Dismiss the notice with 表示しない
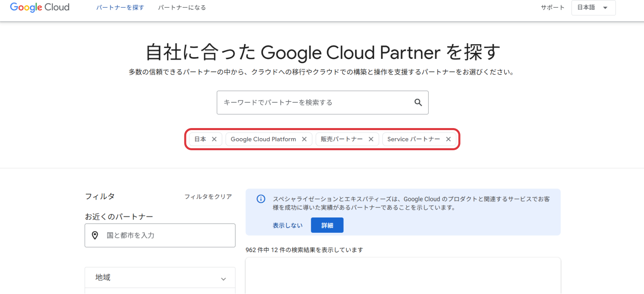The height and width of the screenshot is (294, 644). (x=287, y=226)
